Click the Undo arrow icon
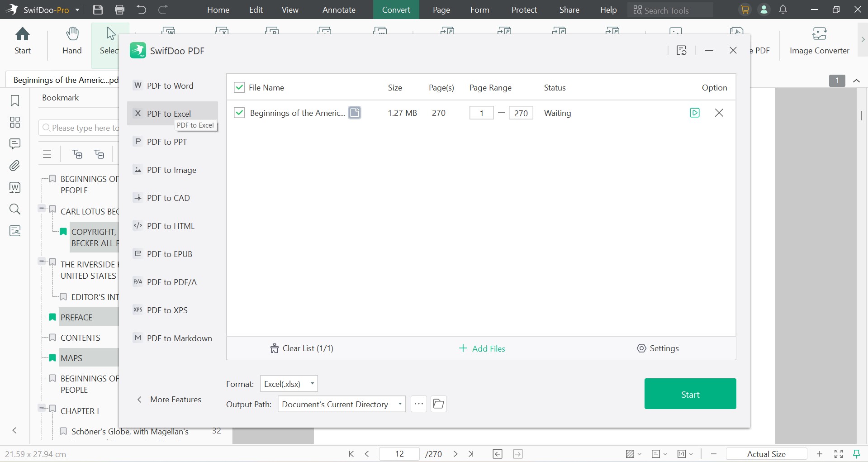 (x=142, y=10)
